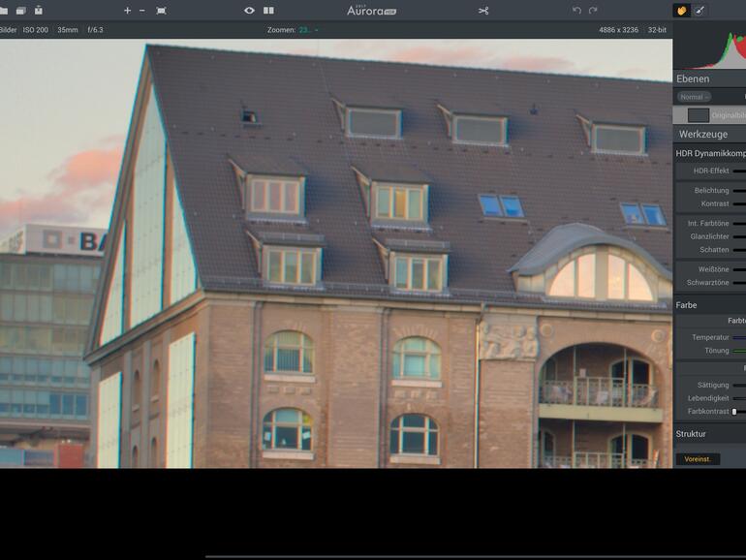Click the HDR-Effekt label
The height and width of the screenshot is (560, 746).
[711, 171]
